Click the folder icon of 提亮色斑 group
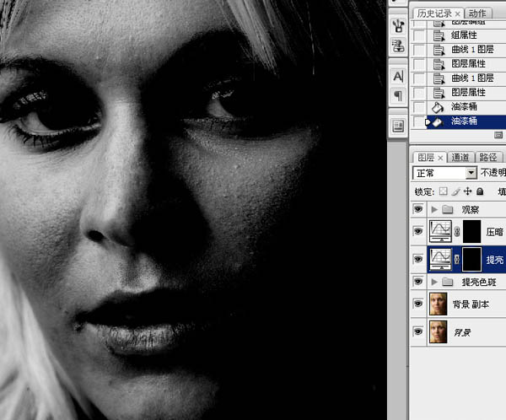Viewport: 506px width, 420px height. coord(448,282)
